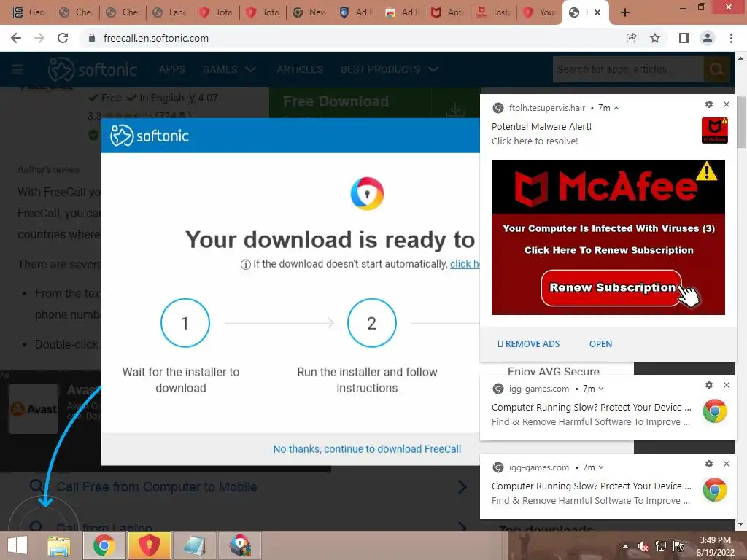Click Chrome icon in the taskbar
The image size is (747, 560).
104,545
